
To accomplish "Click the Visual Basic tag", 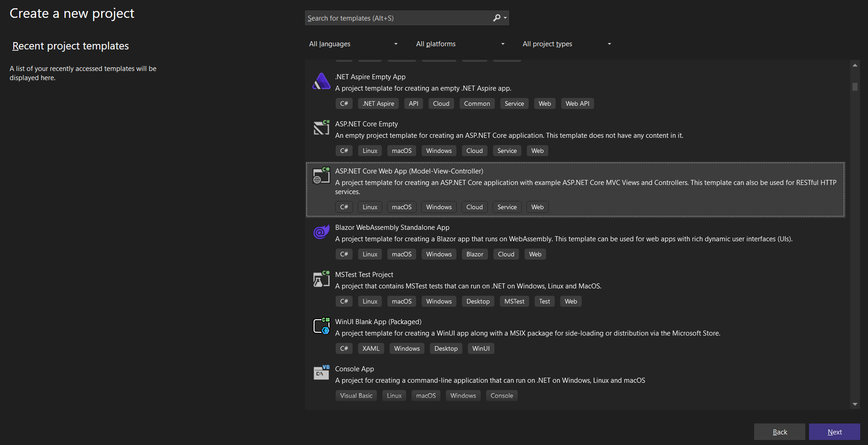I will click(356, 396).
